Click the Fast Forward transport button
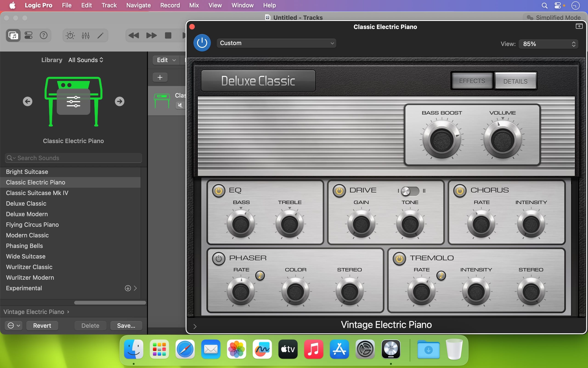 coord(151,35)
